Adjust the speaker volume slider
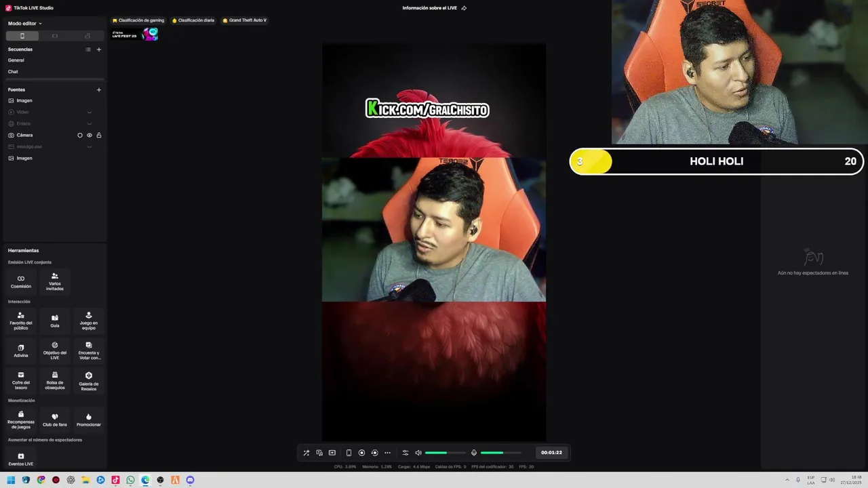The image size is (868, 488). click(445, 453)
